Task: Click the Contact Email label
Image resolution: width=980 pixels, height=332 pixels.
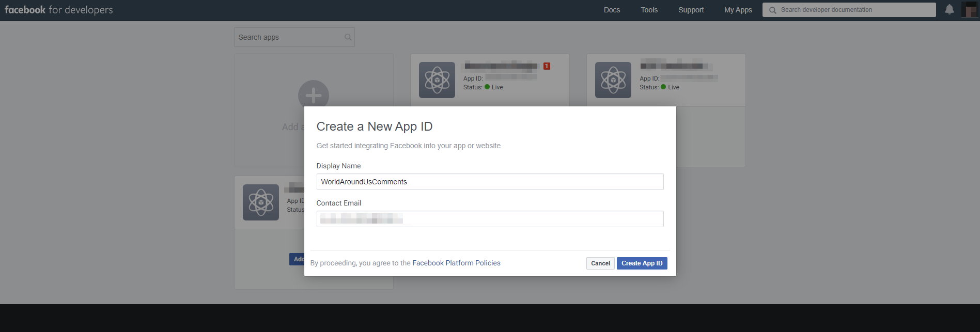Action: (x=339, y=203)
